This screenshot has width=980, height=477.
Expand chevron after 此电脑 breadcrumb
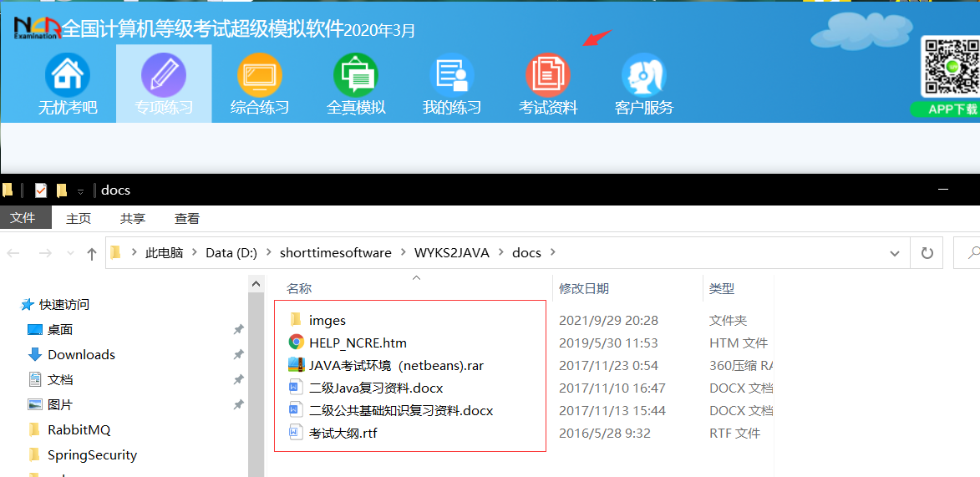pos(195,253)
